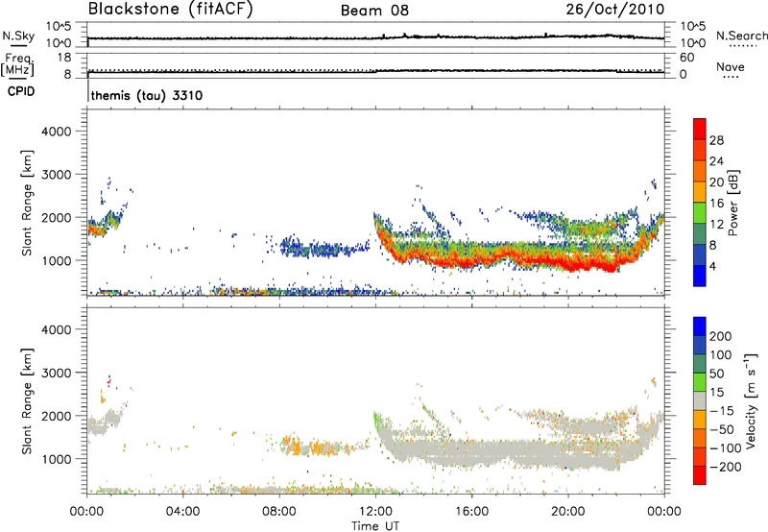Pick the light green segment of Power color bar
This screenshot has height=532, width=768.
click(x=700, y=213)
